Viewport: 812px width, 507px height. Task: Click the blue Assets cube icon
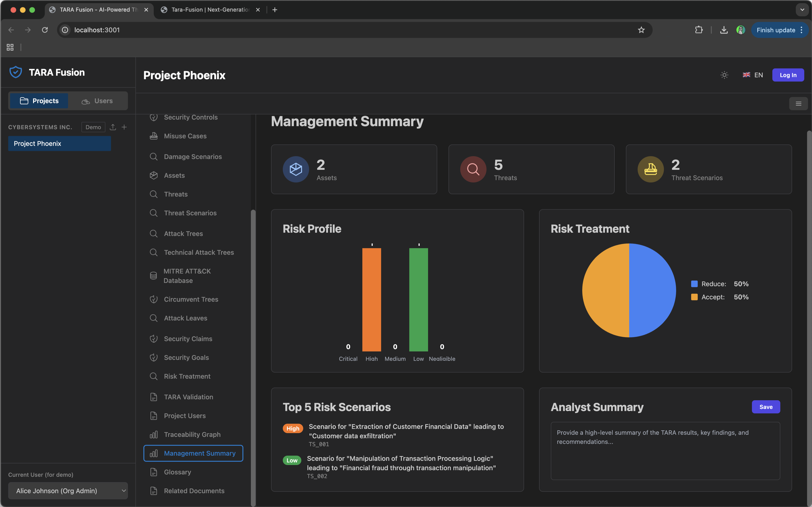295,169
